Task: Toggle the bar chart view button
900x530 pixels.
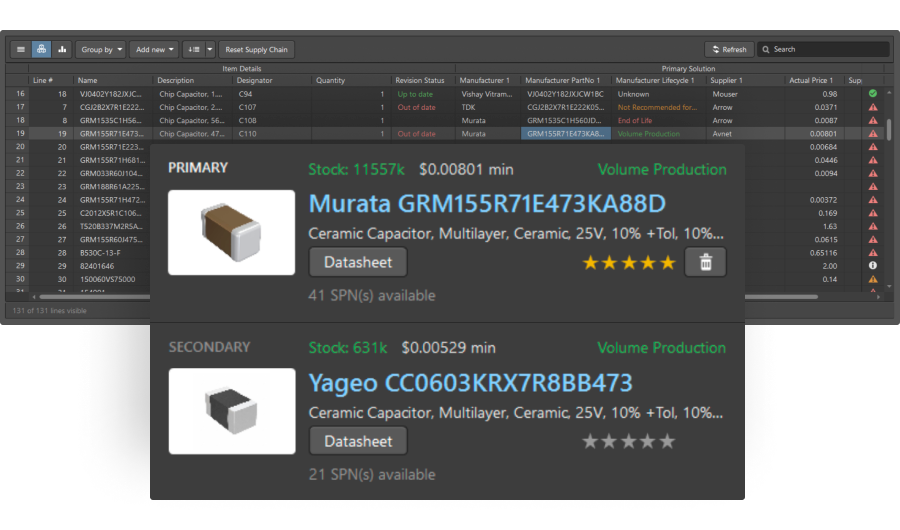Action: click(62, 49)
